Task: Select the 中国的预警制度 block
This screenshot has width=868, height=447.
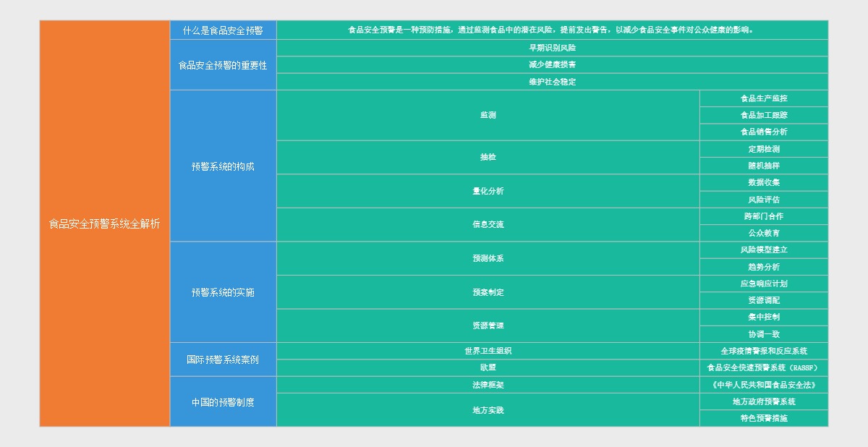Action: [223, 401]
